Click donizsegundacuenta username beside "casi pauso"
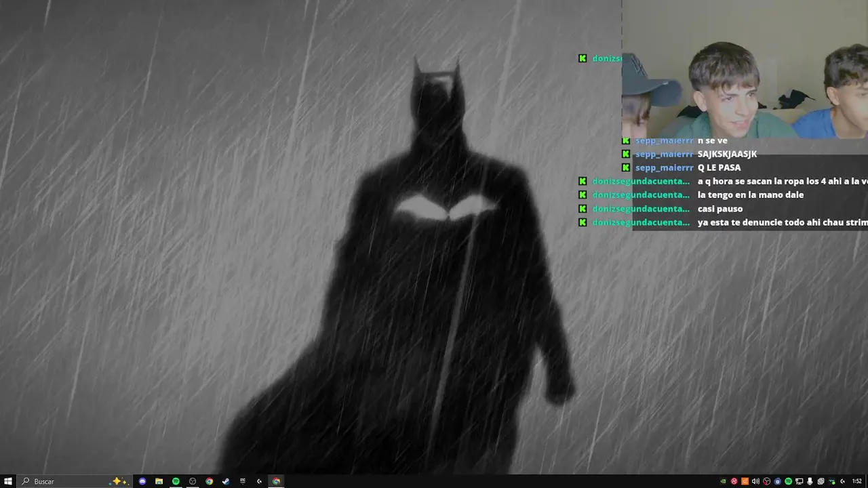Viewport: 868px width, 488px height. pos(641,209)
